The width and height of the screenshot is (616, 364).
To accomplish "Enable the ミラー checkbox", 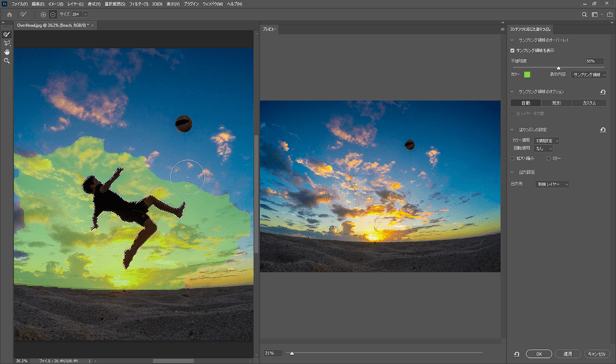I will [x=548, y=159].
